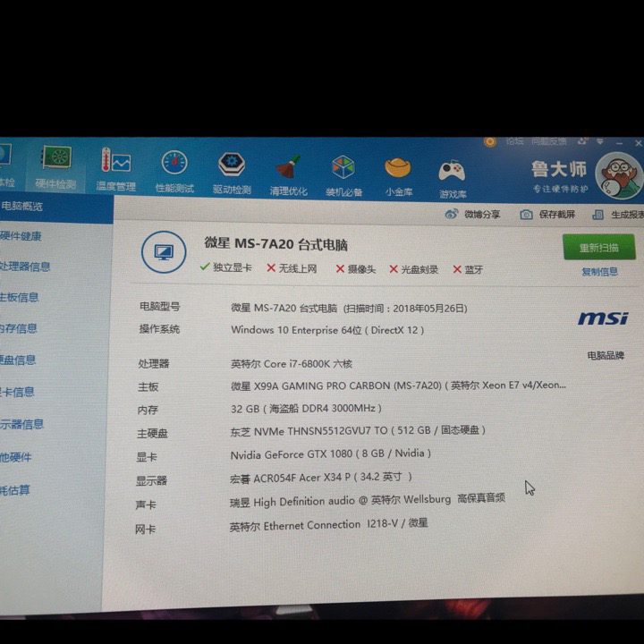
Task: Click X99A GAMING PRO CARBON motherboard value
Action: [x=398, y=386]
